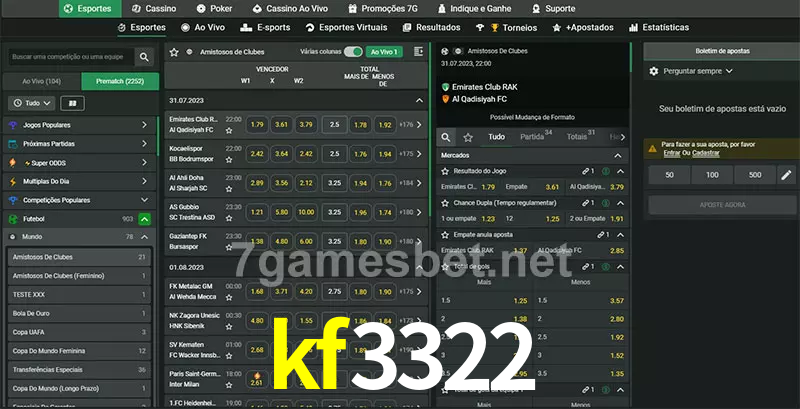Click the column layout icon next to Ao Vivo 1
Screen dimensions: 800x409
point(416,51)
